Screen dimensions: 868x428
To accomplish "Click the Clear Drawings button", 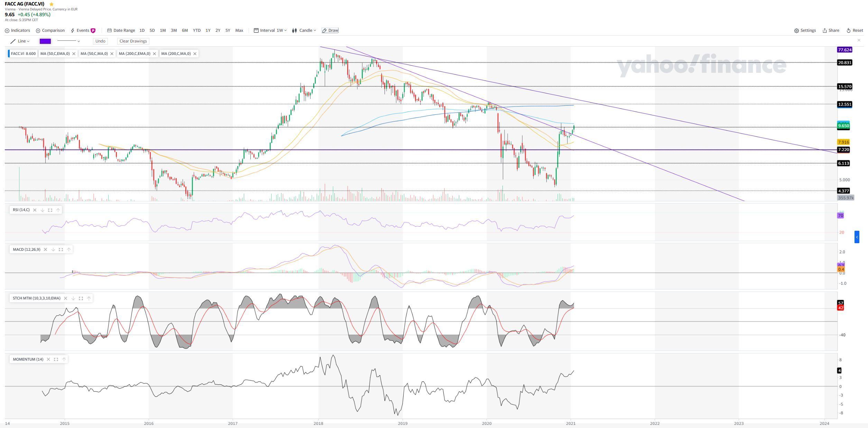I will 133,41.
